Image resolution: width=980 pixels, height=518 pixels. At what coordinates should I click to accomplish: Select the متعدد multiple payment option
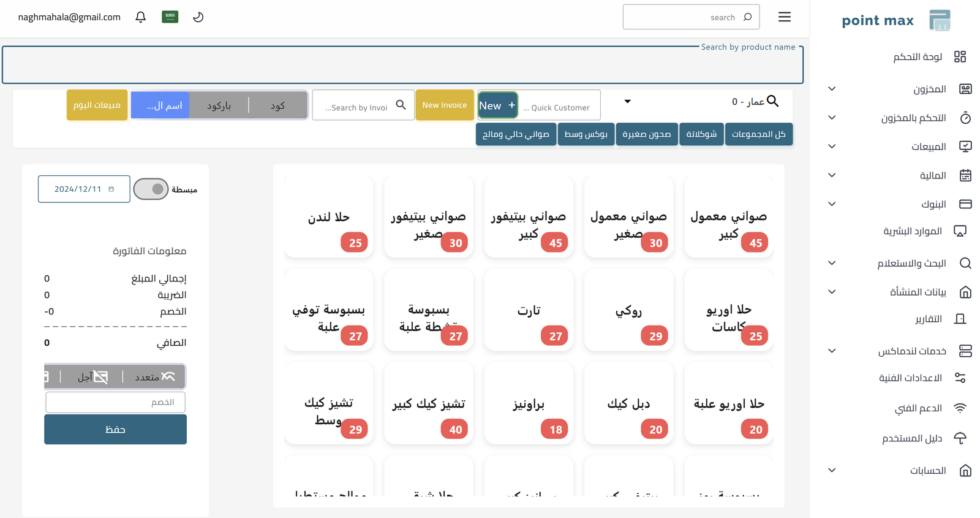pyautogui.click(x=154, y=377)
